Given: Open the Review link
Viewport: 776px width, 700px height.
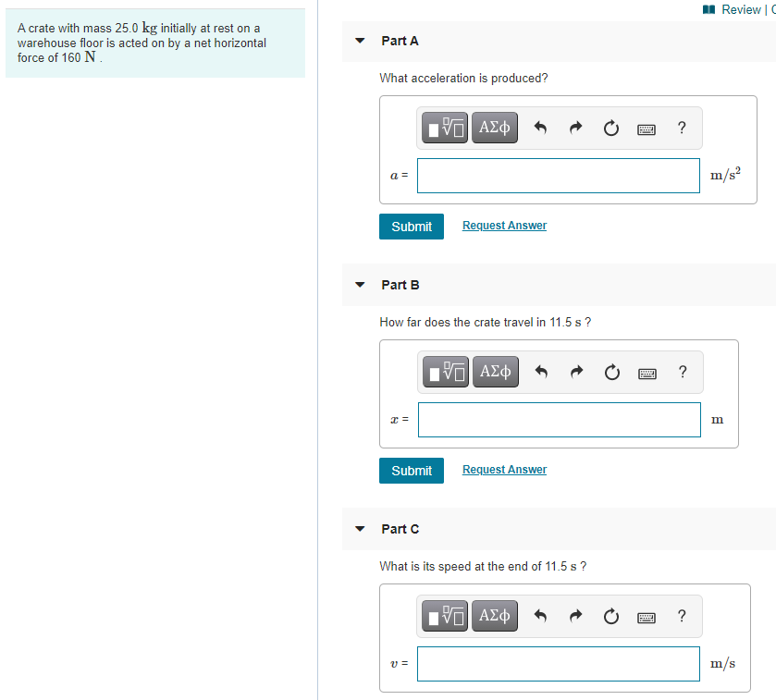Looking at the screenshot, I should pos(741,9).
